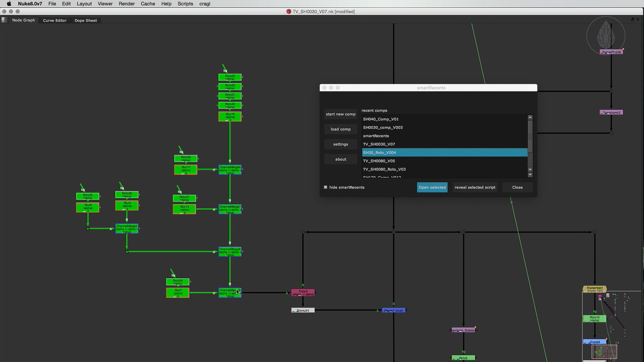Switch to the Dope Sheet tab
Image resolution: width=644 pixels, height=362 pixels.
click(x=86, y=20)
